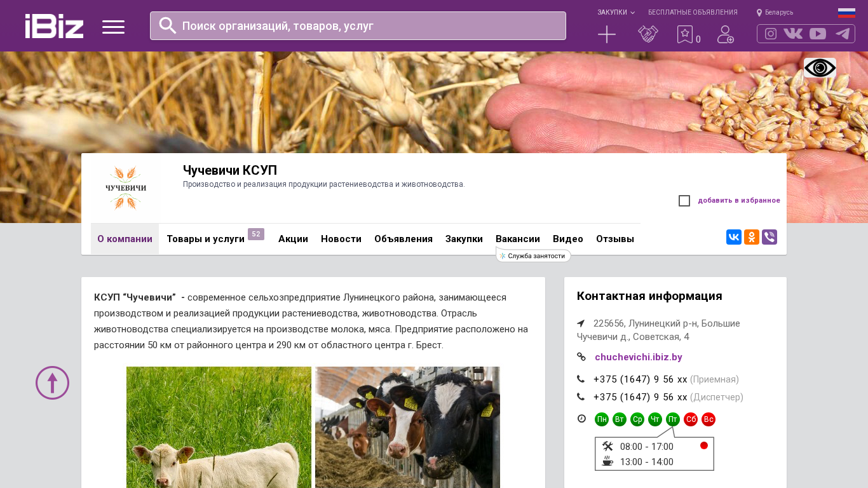This screenshot has width=868, height=488.
Task: Open the Отзывы tab
Action: point(615,239)
